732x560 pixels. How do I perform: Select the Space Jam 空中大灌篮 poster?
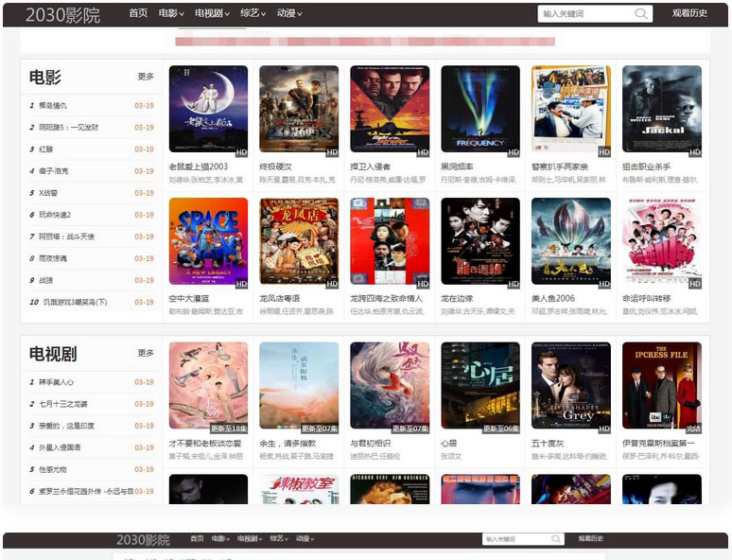pyautogui.click(x=208, y=242)
